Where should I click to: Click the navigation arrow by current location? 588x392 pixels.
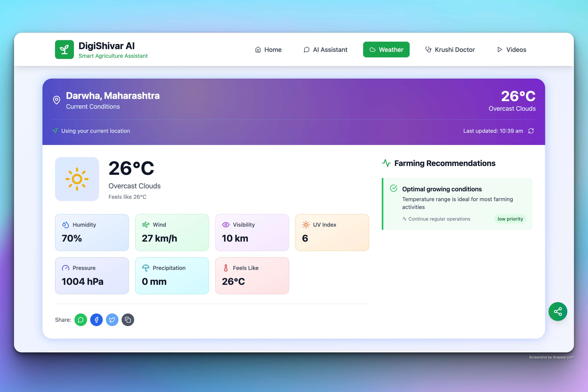[x=55, y=131]
